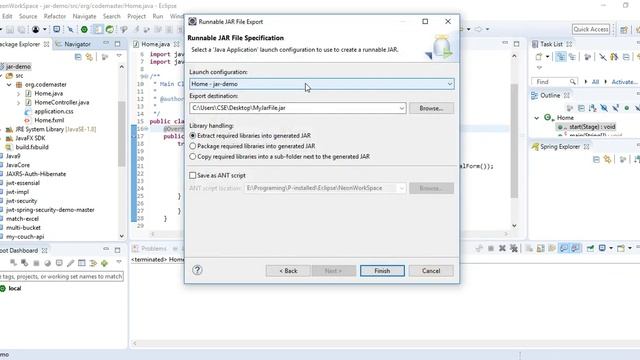Select the start(Stage) : void method in Outline

(592, 127)
